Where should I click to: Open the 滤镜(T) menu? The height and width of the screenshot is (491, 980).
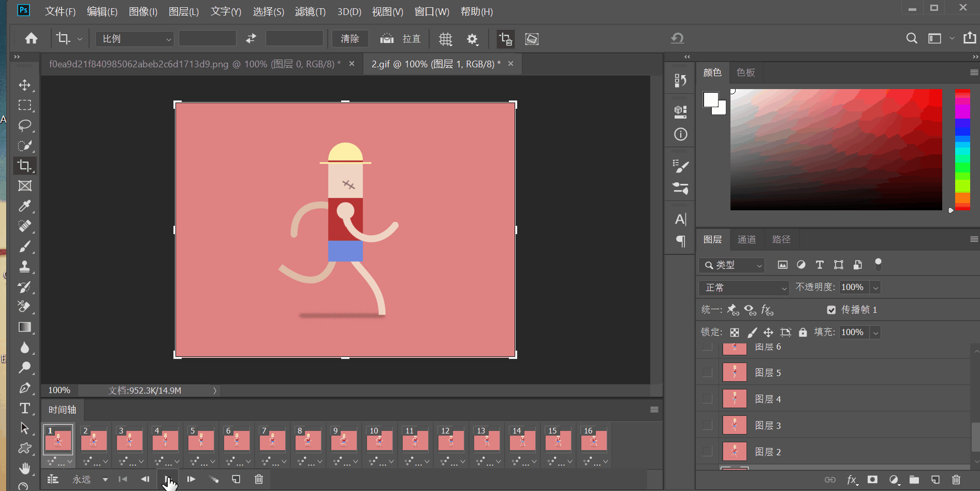[x=310, y=11]
